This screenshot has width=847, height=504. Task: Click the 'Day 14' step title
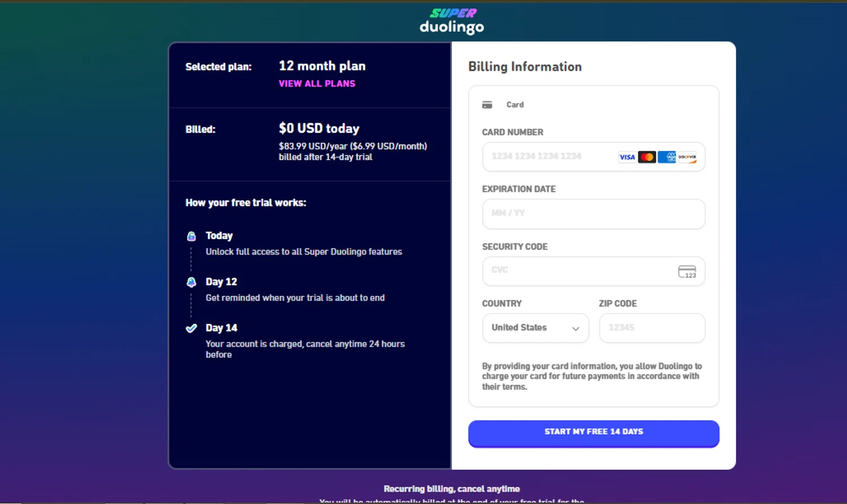(x=221, y=328)
